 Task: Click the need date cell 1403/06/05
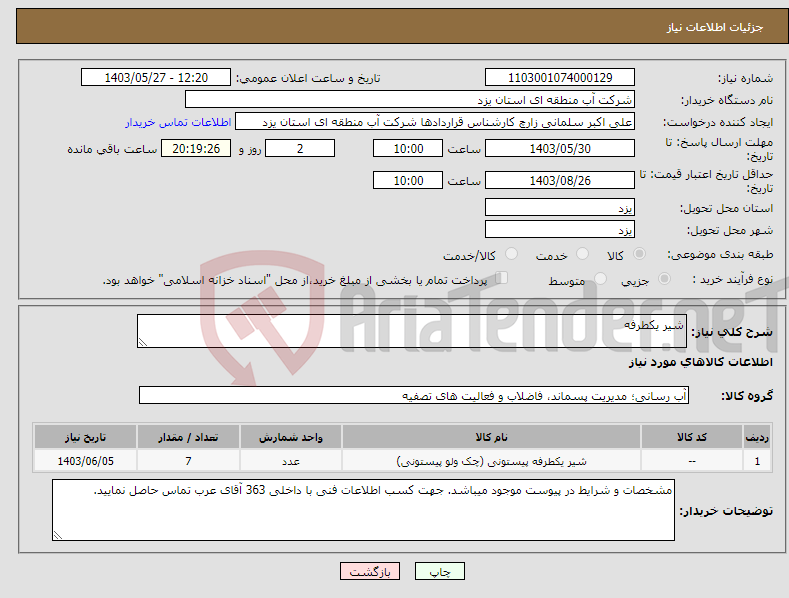pyautogui.click(x=86, y=461)
